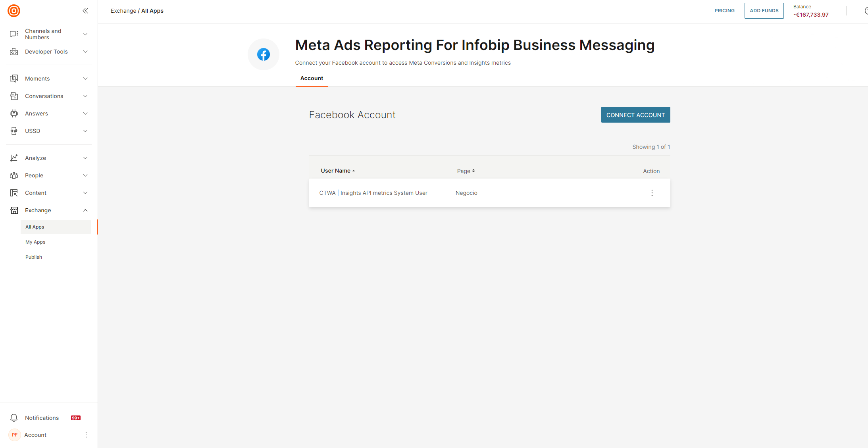This screenshot has width=868, height=448.
Task: Click the Facebook logo icon
Action: pos(264,54)
